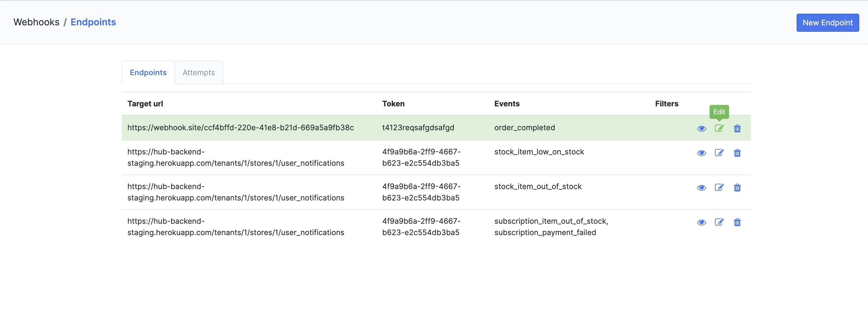View the subscription_payment_failed endpoint
The image size is (868, 317).
(x=702, y=223)
